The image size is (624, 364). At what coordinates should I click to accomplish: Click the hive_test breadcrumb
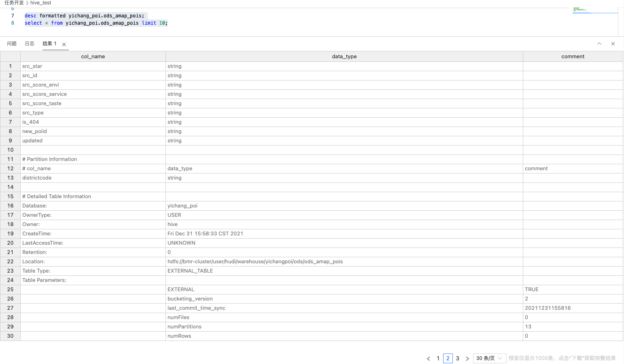coord(41,3)
